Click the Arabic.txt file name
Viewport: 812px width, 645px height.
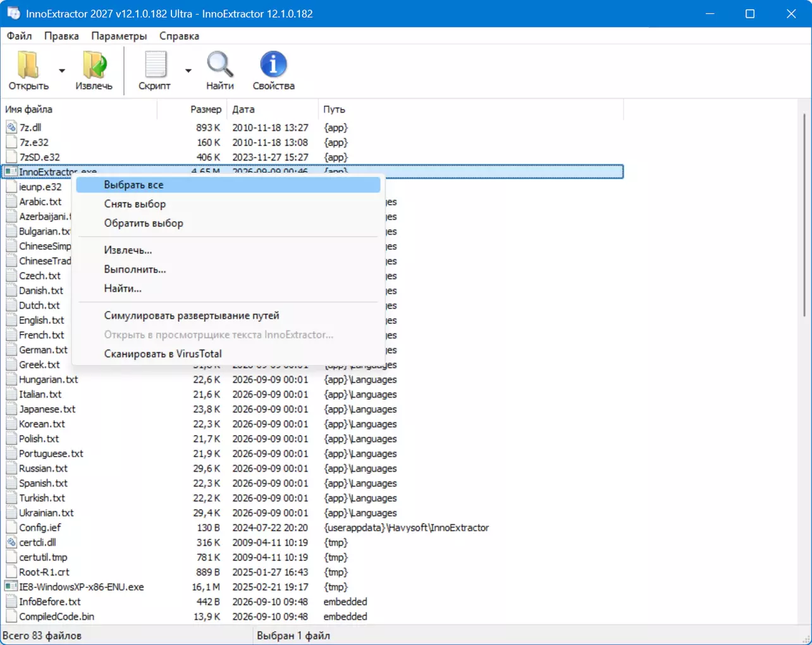coord(40,202)
